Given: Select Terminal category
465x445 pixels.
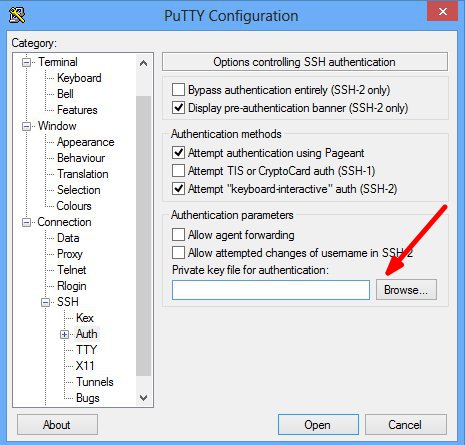Looking at the screenshot, I should [x=58, y=62].
